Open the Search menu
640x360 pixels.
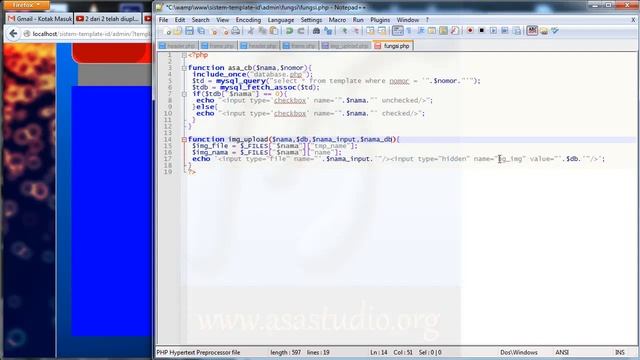[200, 20]
